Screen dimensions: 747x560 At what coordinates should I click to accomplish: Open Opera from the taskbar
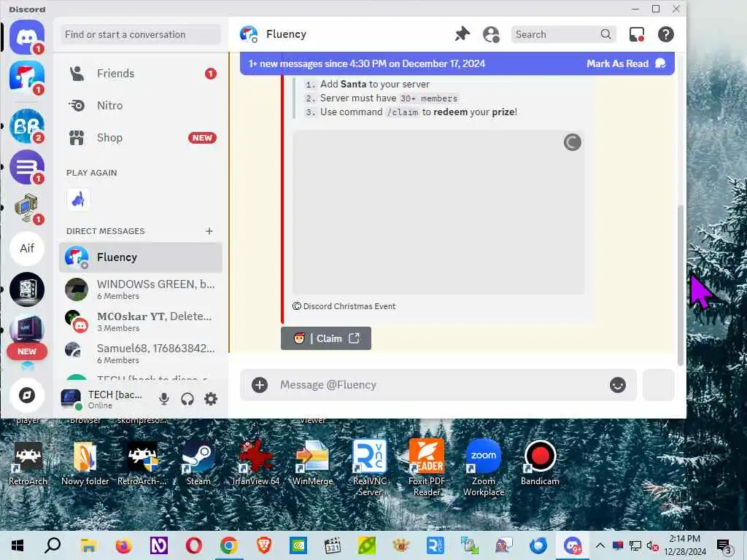(194, 545)
